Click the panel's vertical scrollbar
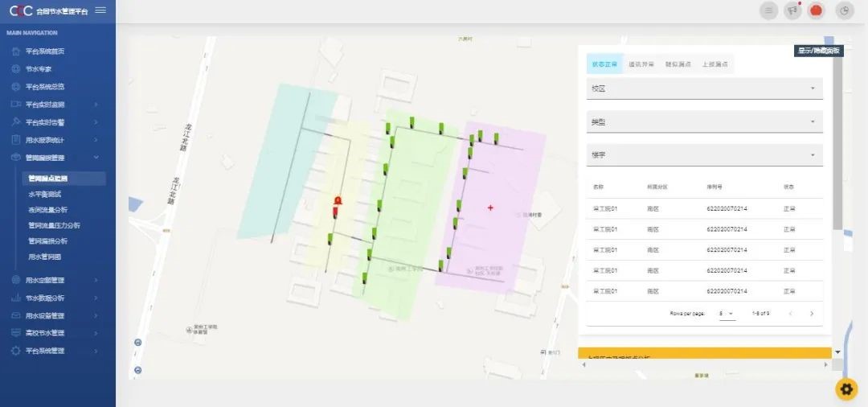The width and height of the screenshot is (868, 407). [837, 145]
